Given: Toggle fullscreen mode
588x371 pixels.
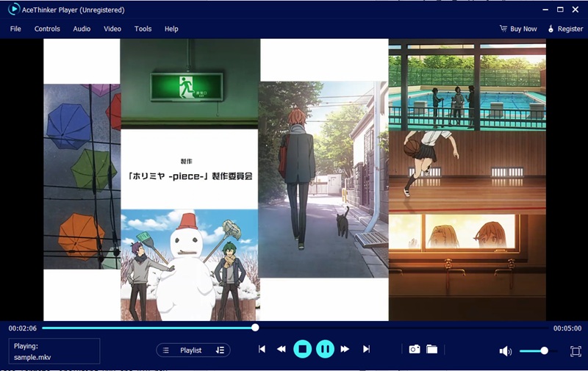Looking at the screenshot, I should click(x=576, y=351).
